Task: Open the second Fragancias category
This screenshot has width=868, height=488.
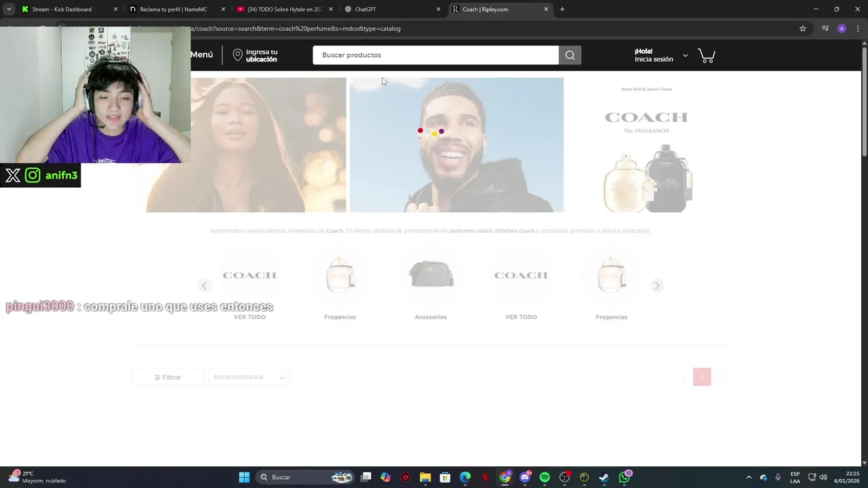Action: 612,284
